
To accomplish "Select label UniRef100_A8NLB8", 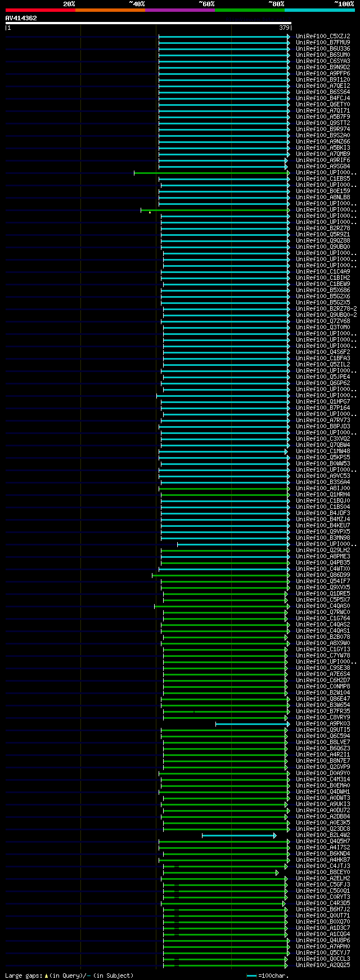I will 323,198.
